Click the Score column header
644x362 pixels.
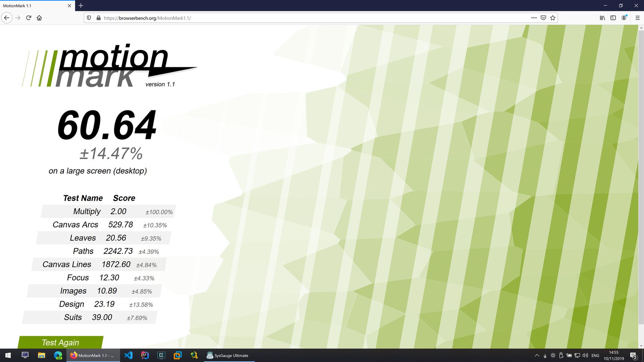[124, 198]
